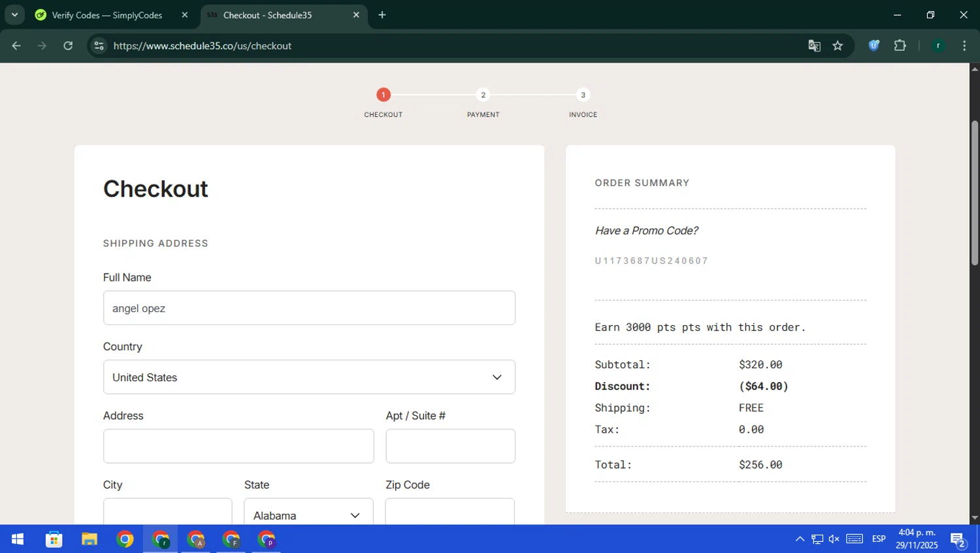Show hidden system tray icons
The height and width of the screenshot is (553, 980).
800,539
